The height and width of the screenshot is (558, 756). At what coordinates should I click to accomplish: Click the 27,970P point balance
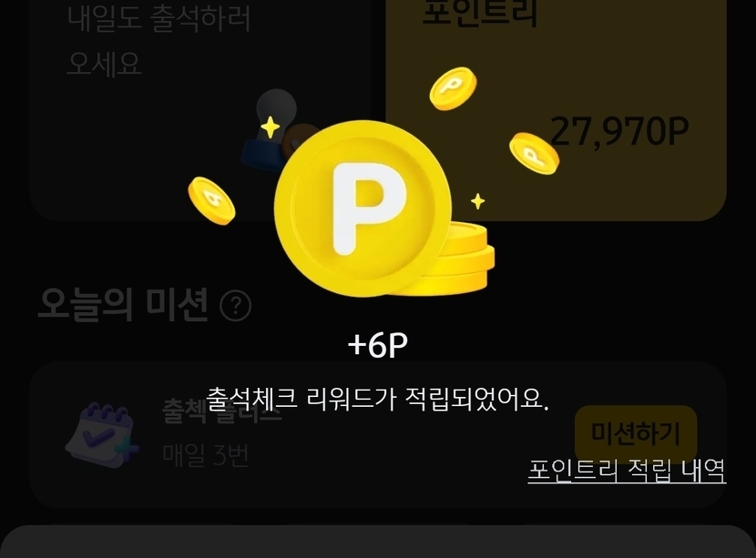tap(619, 131)
